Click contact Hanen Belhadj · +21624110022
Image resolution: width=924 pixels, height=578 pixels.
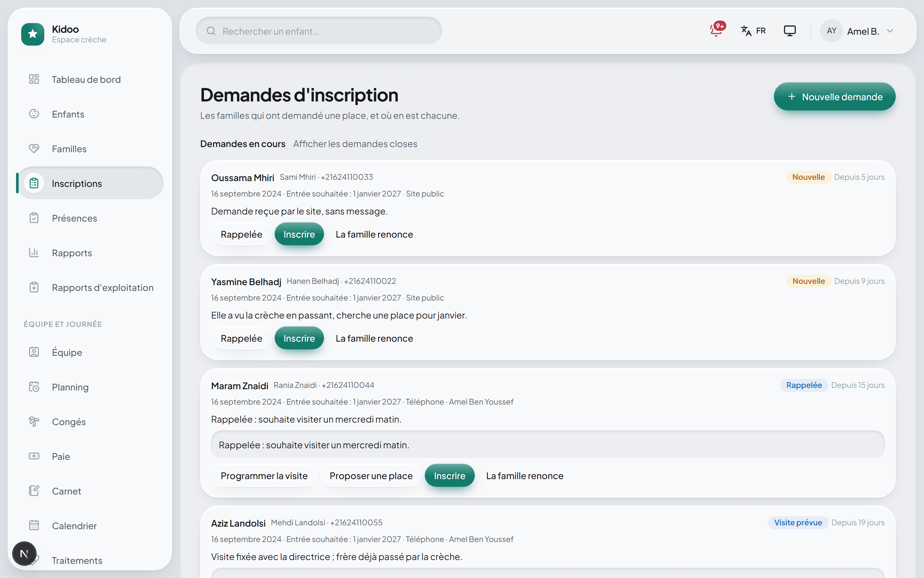(x=341, y=281)
